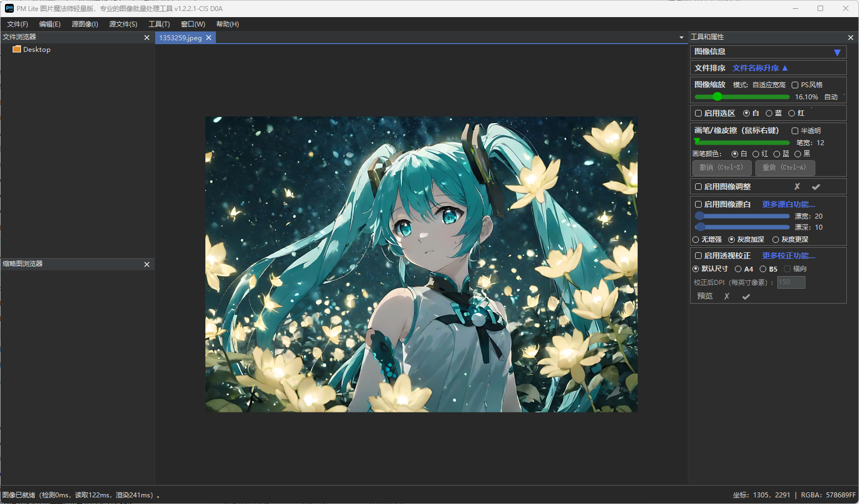The image size is (859, 504).
Task: Tick the 启用图像漂白 checkbox
Action: pos(698,204)
